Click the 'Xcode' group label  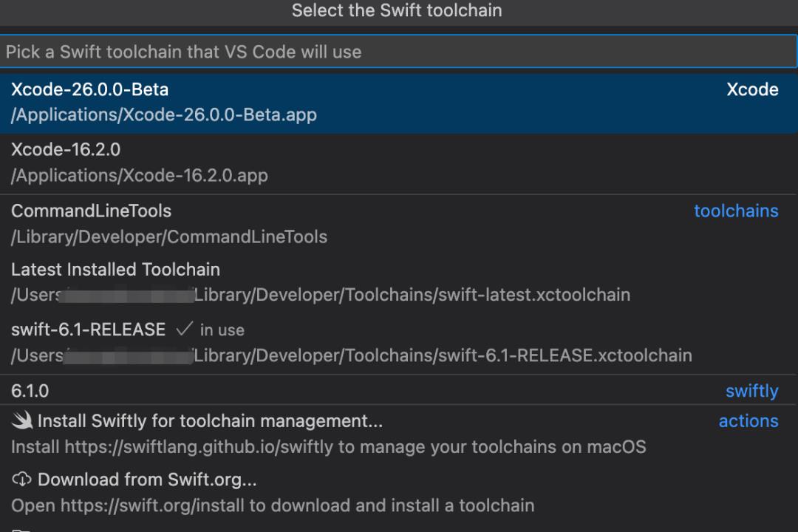752,89
